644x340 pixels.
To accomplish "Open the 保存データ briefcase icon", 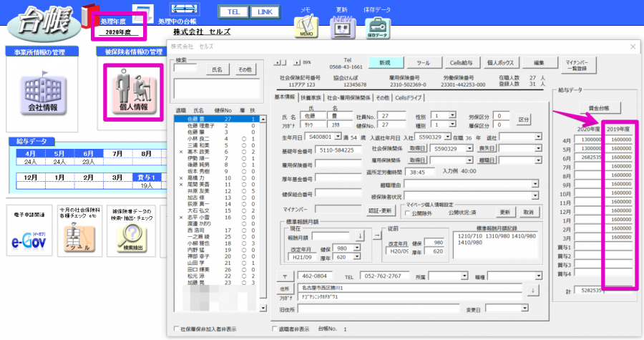I will (x=377, y=27).
